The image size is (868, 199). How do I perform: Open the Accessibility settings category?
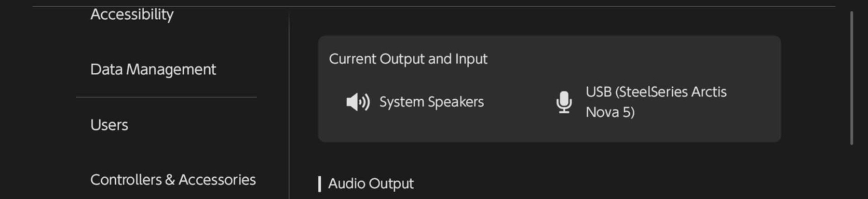point(132,14)
